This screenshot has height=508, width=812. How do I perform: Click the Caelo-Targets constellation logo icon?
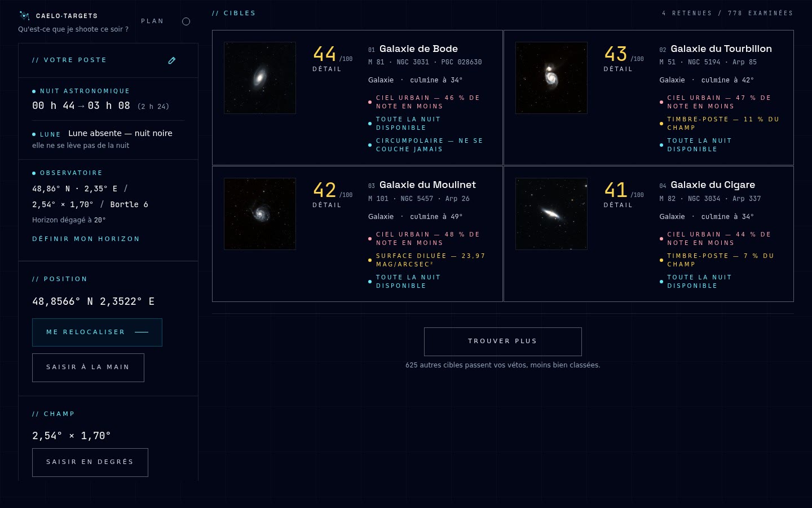coord(24,16)
